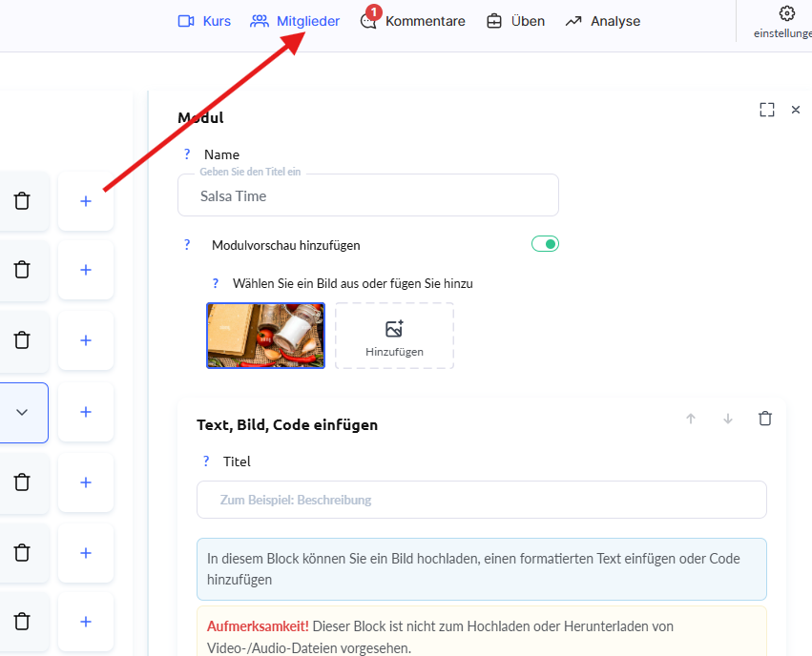Toggle the Modulvorschau hinzufügen switch
Viewport: 812px width, 656px height.
tap(545, 244)
